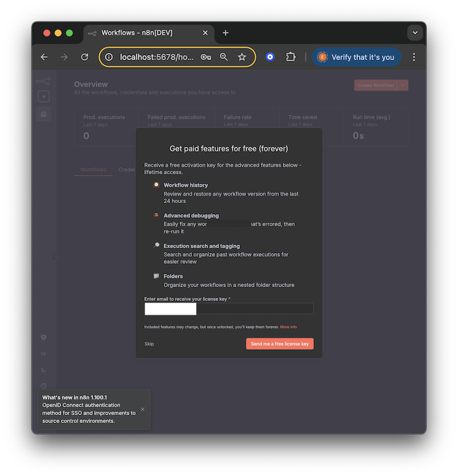Skip the free license offer
458x476 pixels.
(x=149, y=344)
